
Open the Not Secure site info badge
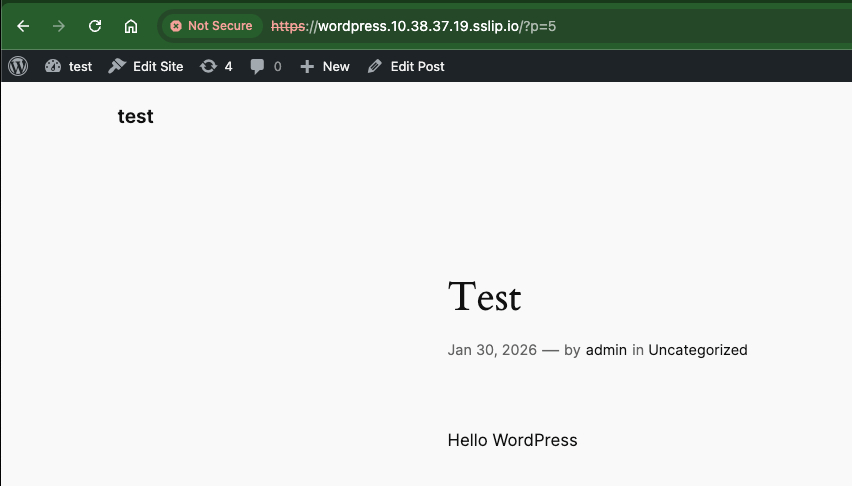click(x=211, y=26)
